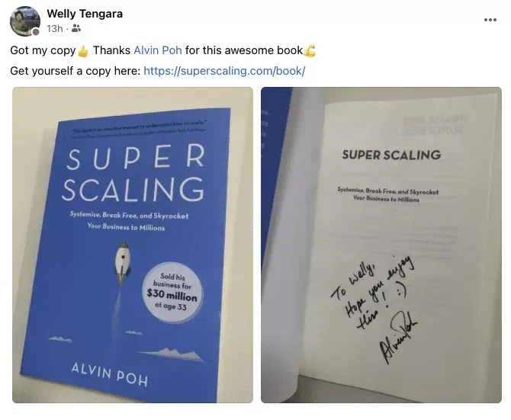This screenshot has height=420, width=511.
Task: Click the flexed bicep emoji after 'awesome book'
Action: point(310,51)
